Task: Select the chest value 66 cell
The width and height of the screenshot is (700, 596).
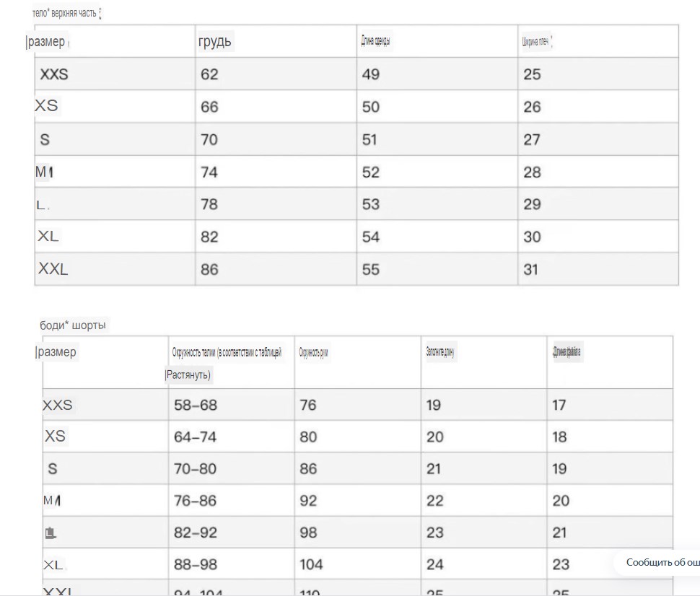Action: point(209,108)
